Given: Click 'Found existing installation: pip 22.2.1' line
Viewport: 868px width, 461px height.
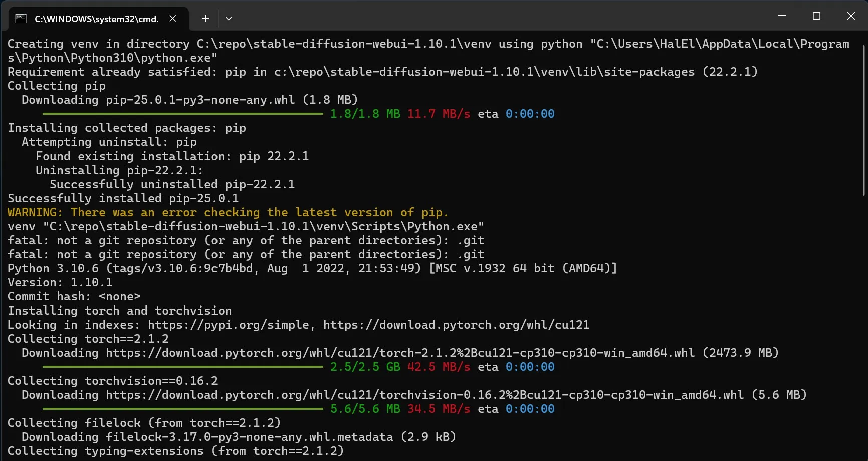Looking at the screenshot, I should (172, 156).
